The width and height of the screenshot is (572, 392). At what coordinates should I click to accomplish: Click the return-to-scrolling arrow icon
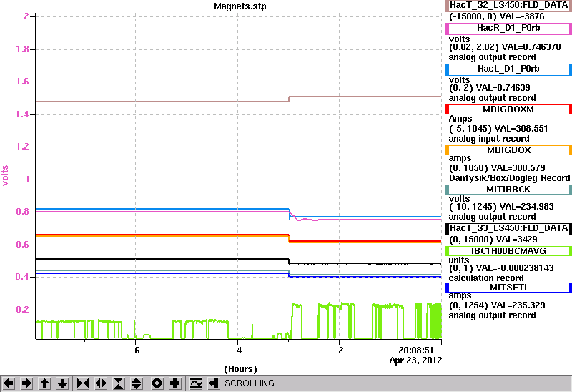tap(214, 383)
